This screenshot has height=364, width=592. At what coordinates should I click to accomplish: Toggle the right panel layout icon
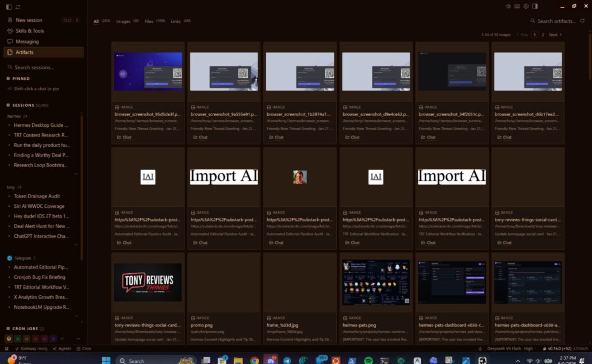click(535, 6)
